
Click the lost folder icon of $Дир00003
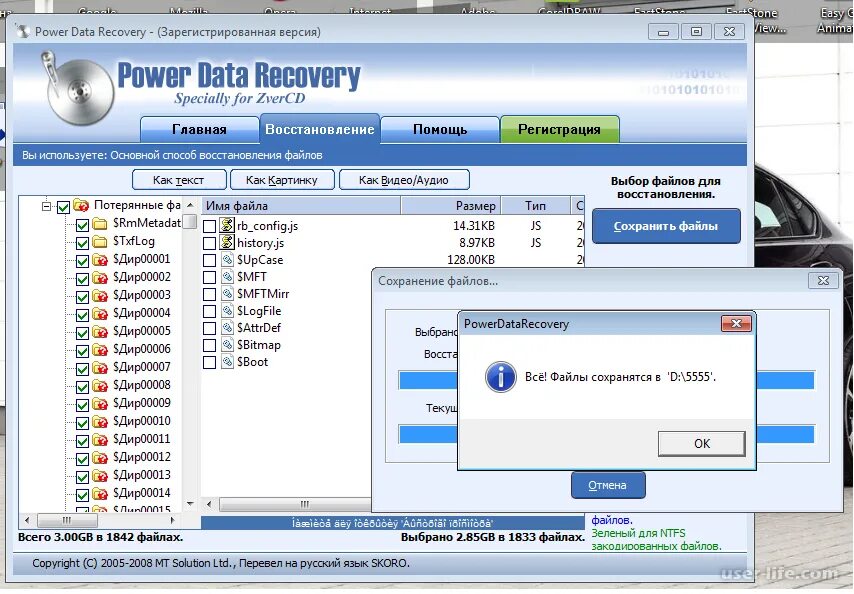[x=100, y=296]
